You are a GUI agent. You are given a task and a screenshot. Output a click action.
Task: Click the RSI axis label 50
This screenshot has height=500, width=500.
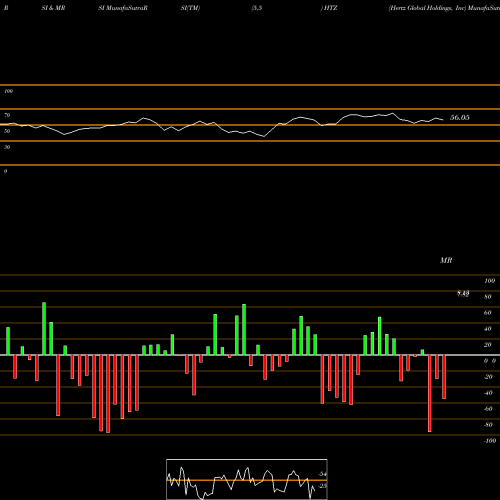[x=7, y=131]
